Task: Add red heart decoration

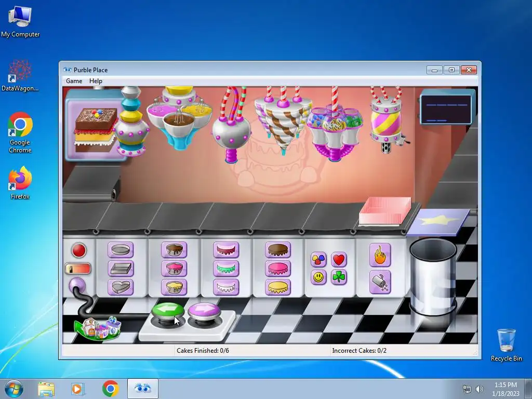Action: (x=339, y=260)
